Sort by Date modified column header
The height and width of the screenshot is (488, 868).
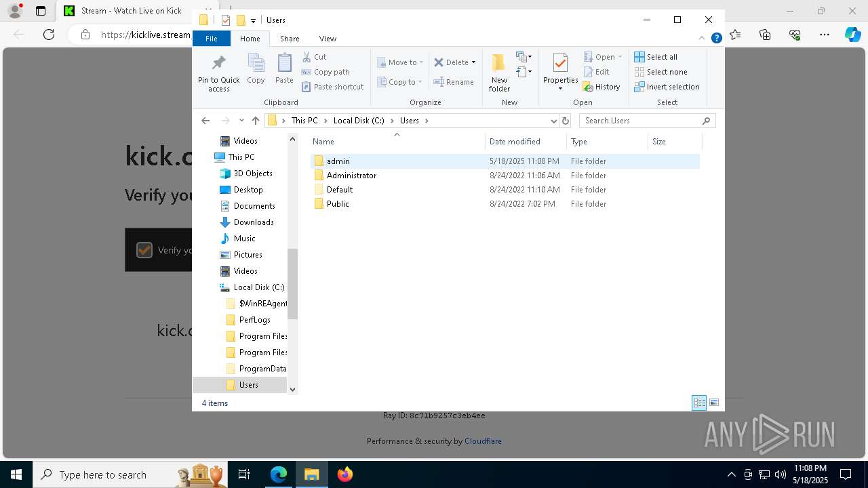coord(526,142)
